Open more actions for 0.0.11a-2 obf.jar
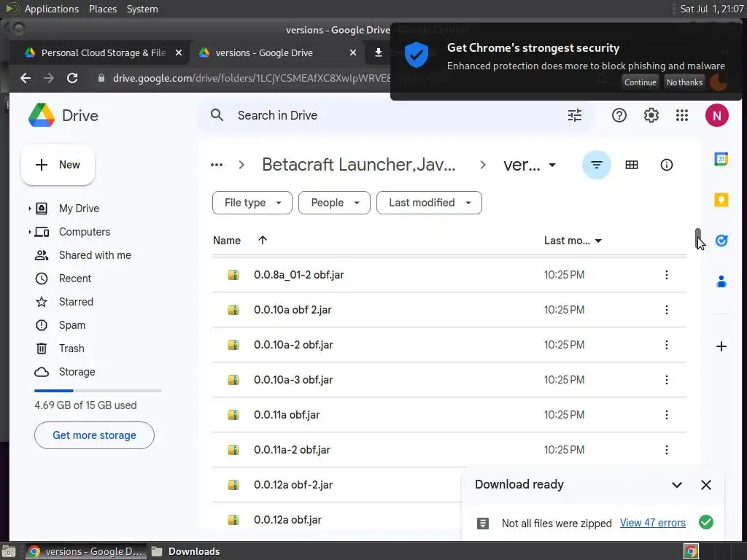747x560 pixels. [x=666, y=450]
